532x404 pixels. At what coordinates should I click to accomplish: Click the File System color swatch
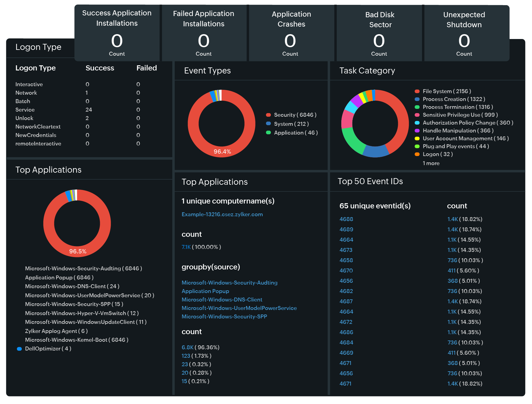pos(417,91)
